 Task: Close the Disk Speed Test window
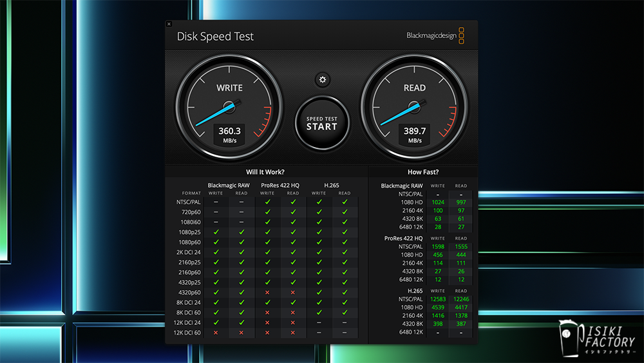(169, 25)
